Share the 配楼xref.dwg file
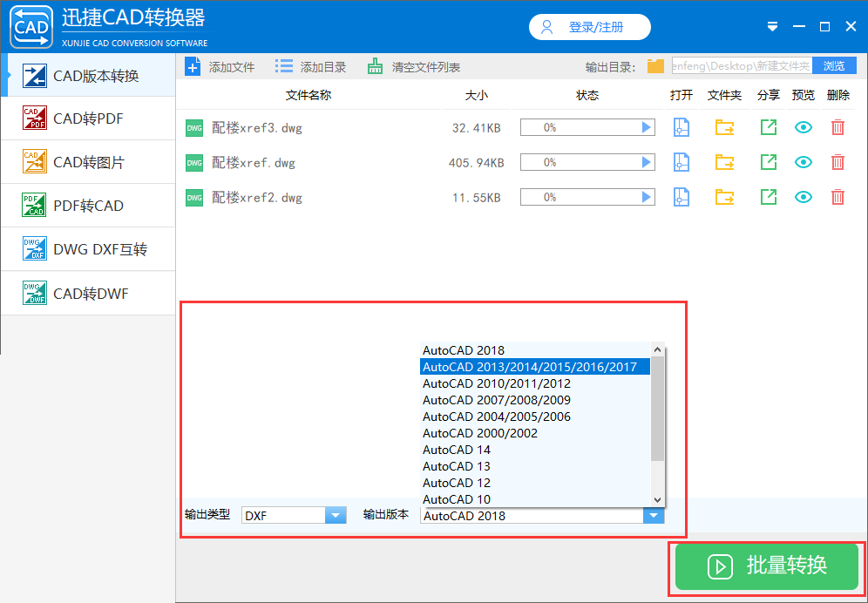The height and width of the screenshot is (603, 868). (769, 162)
